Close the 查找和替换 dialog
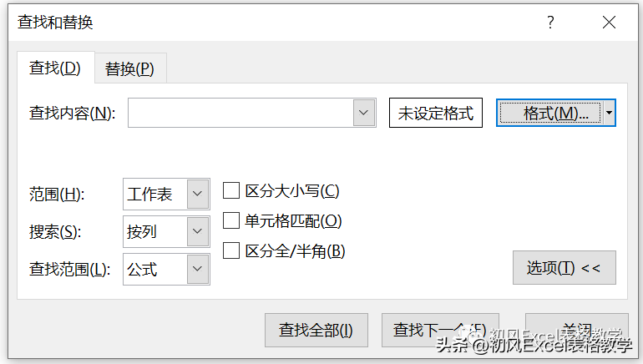This screenshot has width=643, height=364. 609,23
